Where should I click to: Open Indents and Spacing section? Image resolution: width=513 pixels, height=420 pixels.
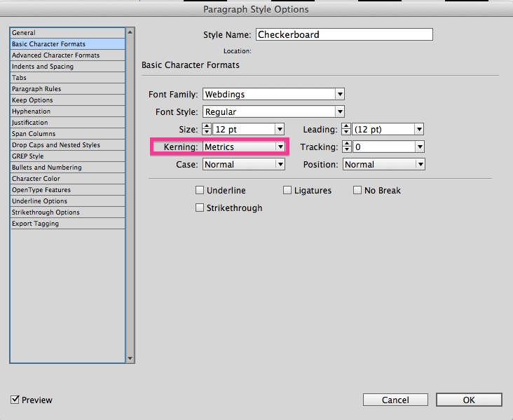pos(68,66)
